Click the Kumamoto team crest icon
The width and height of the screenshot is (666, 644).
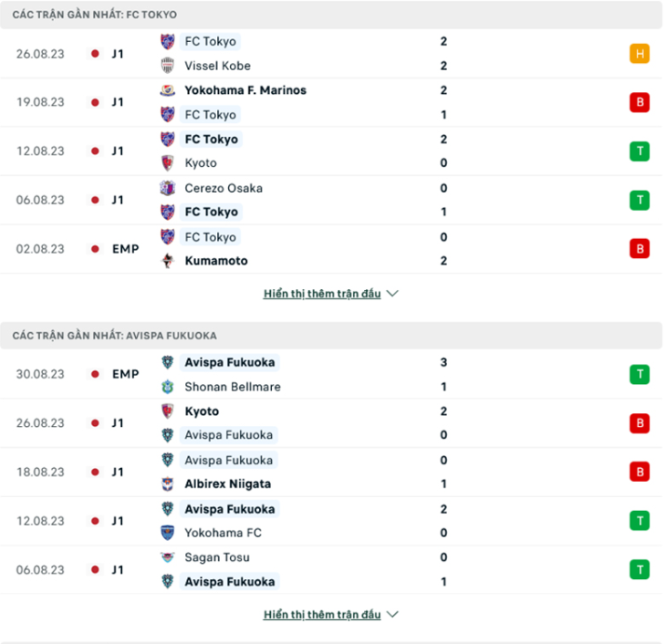(168, 261)
